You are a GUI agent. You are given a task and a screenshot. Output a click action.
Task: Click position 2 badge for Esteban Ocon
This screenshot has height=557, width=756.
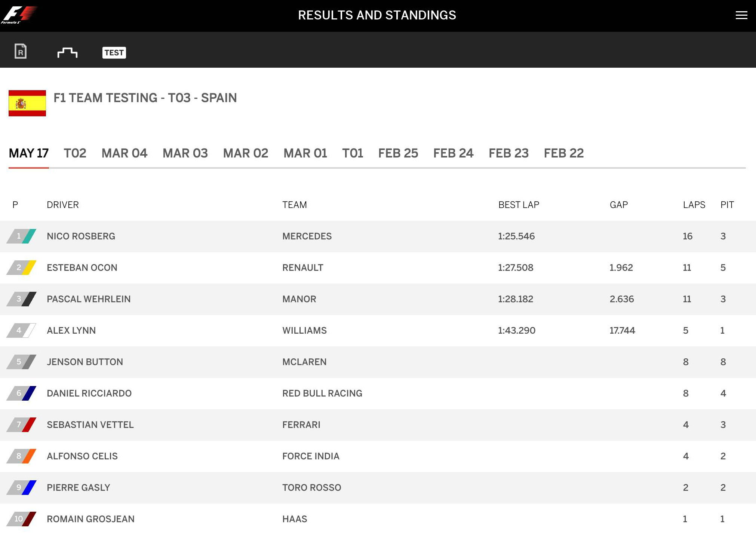[x=21, y=267]
